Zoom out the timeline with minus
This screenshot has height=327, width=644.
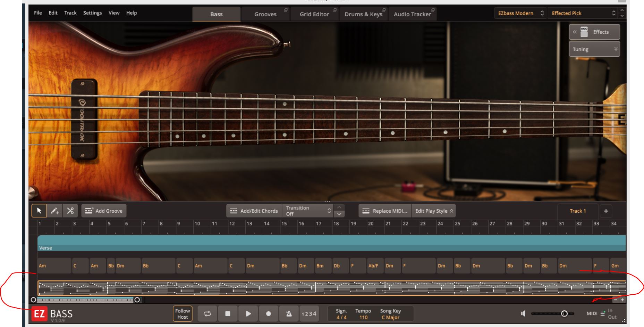[x=615, y=300]
